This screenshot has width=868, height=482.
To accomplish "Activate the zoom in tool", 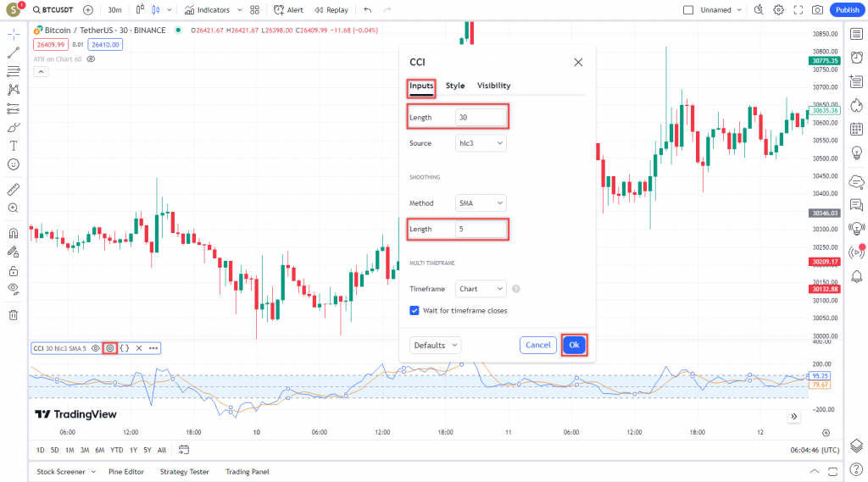I will pyautogui.click(x=14, y=208).
